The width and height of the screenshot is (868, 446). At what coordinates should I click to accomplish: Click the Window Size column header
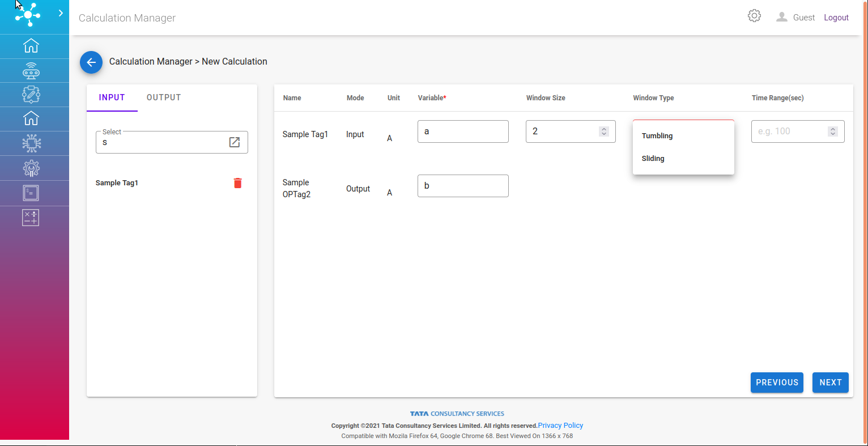[x=546, y=98]
